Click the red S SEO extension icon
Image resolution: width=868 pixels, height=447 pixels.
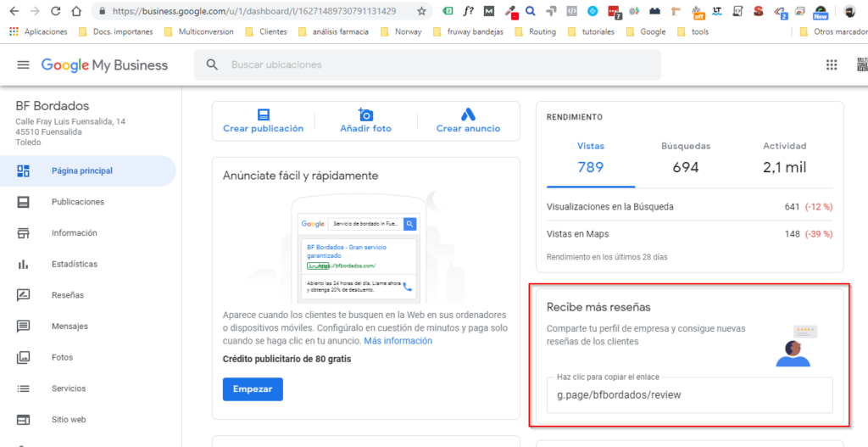click(x=759, y=11)
